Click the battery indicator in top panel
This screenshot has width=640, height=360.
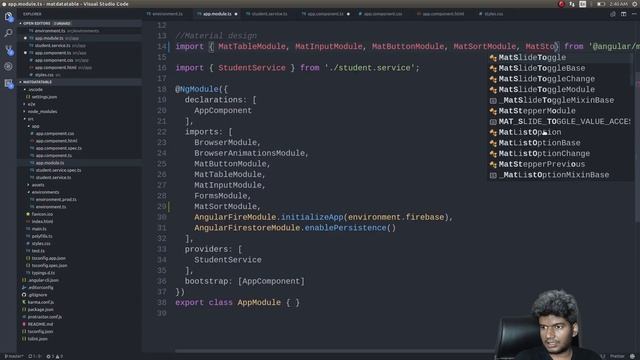click(601, 4)
